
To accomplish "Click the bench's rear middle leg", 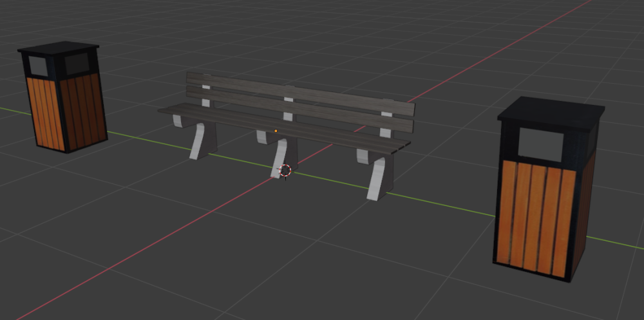I will click(262, 136).
